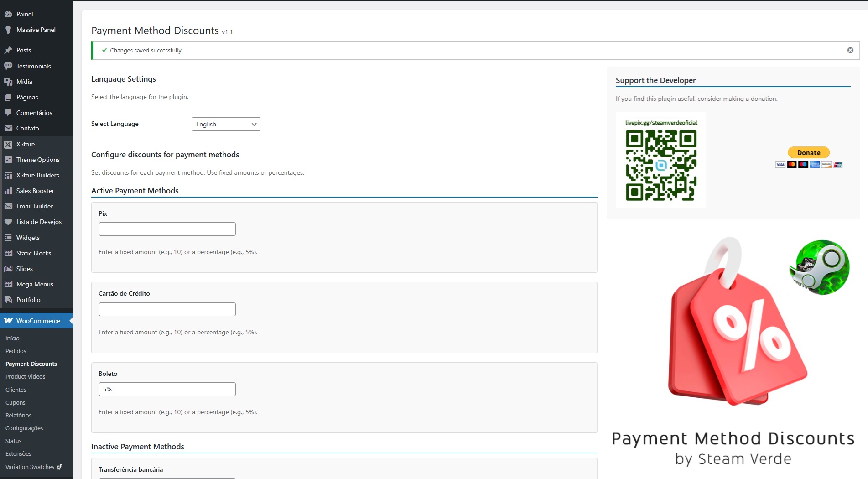Click the Painel dashboard icon
Screen dimensions: 868x479
click(8, 14)
